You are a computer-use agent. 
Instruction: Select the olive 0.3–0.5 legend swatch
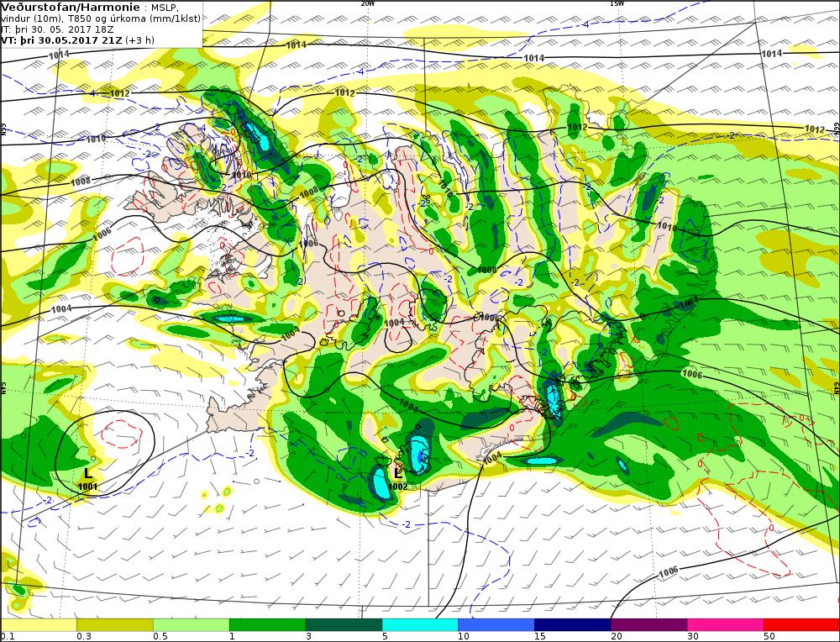coord(115,625)
